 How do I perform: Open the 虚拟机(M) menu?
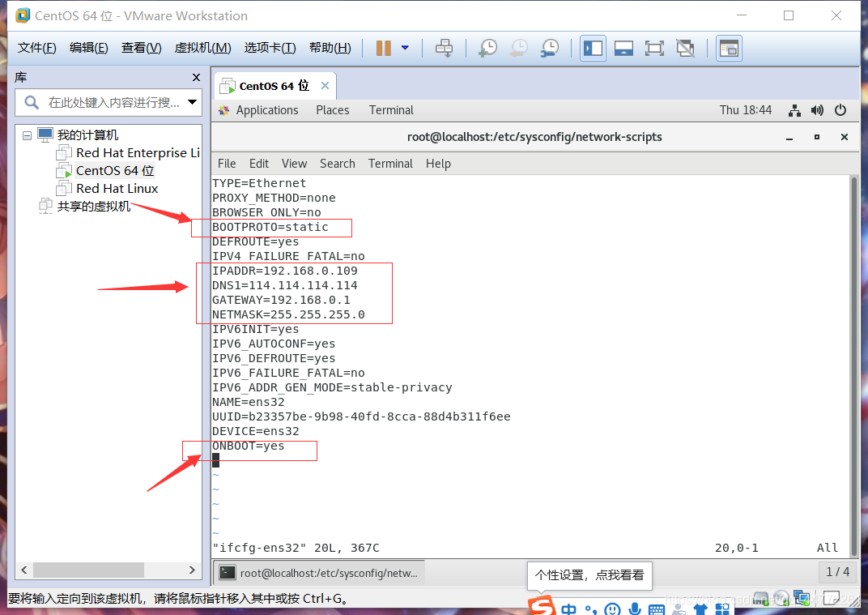click(202, 48)
